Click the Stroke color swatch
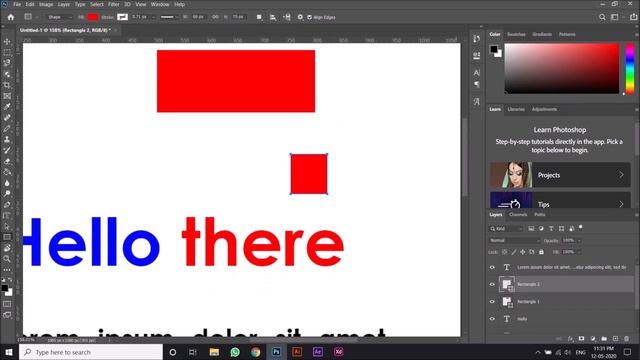Screen dimensions: 640x360 pyautogui.click(x=122, y=17)
